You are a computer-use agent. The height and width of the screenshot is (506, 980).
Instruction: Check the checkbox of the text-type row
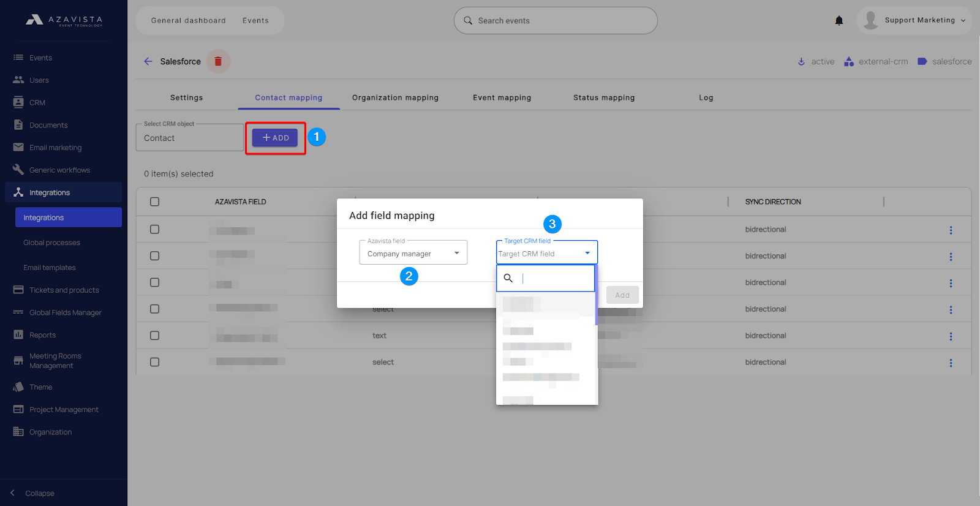[154, 336]
